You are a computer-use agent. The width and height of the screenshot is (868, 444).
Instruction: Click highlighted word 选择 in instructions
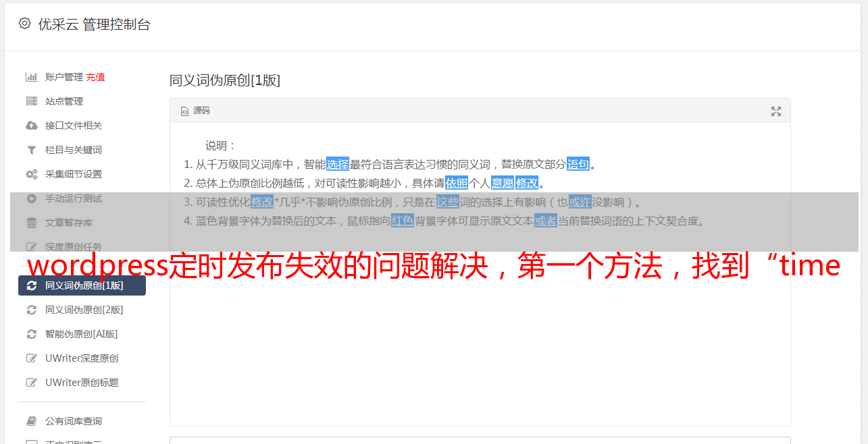338,164
